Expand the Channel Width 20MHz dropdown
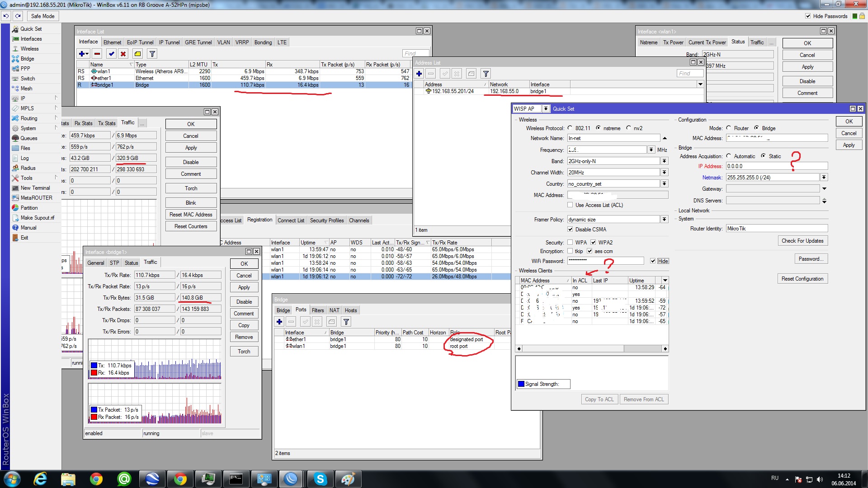 pyautogui.click(x=664, y=173)
